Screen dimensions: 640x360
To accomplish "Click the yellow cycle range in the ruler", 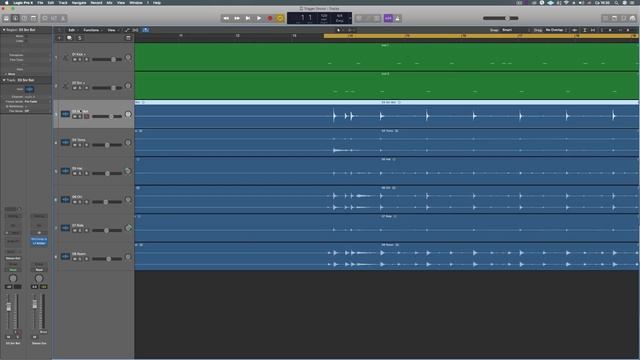I will pos(481,36).
